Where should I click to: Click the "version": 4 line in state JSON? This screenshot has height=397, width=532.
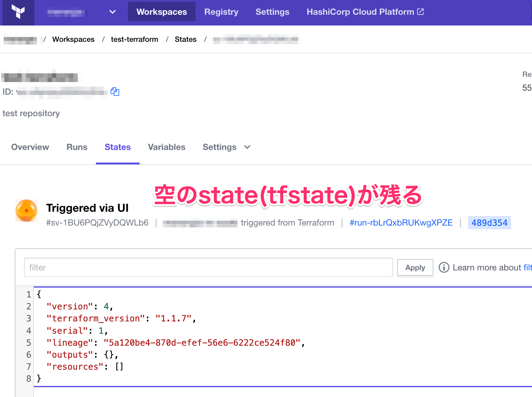(80, 306)
